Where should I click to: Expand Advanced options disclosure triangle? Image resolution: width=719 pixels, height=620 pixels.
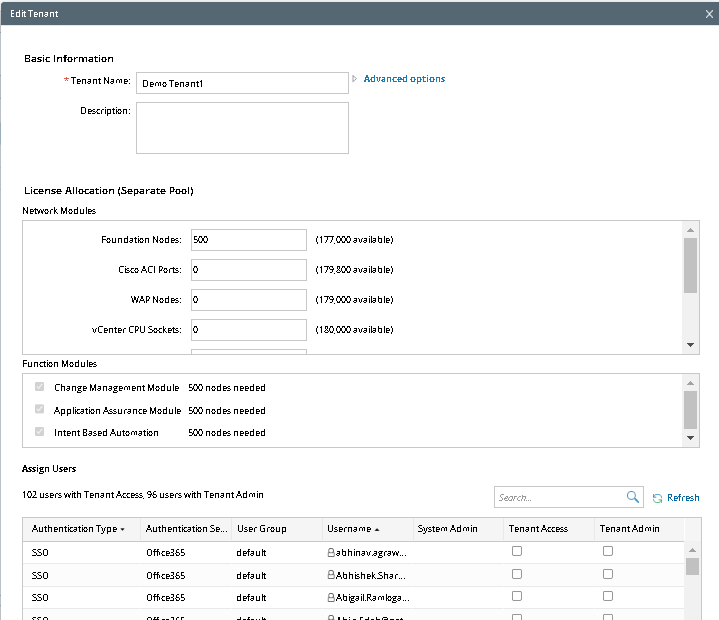click(354, 79)
